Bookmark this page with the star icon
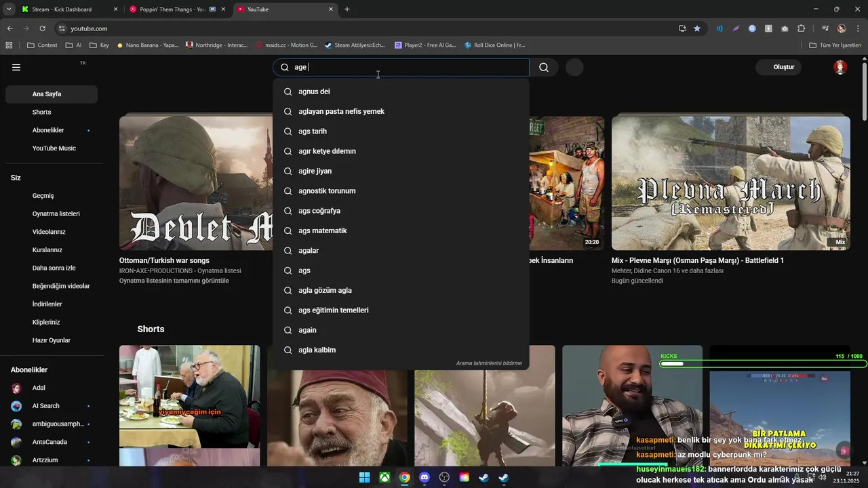This screenshot has width=868, height=488. click(697, 28)
